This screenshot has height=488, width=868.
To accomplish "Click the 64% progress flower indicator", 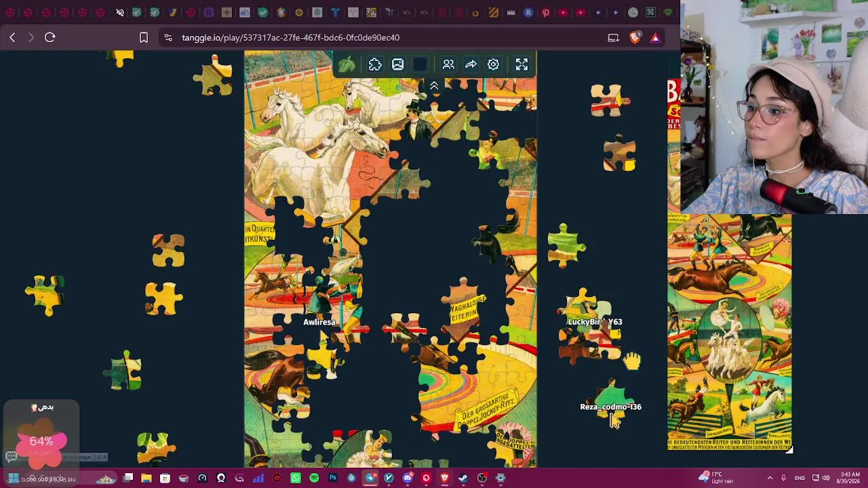I will click(41, 443).
